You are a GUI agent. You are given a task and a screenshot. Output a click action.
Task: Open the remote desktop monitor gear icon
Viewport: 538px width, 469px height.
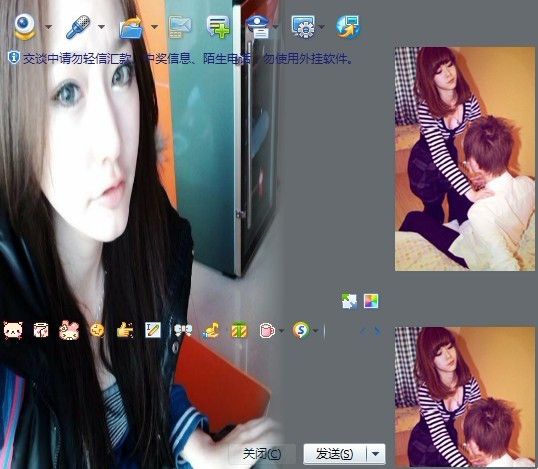303,26
